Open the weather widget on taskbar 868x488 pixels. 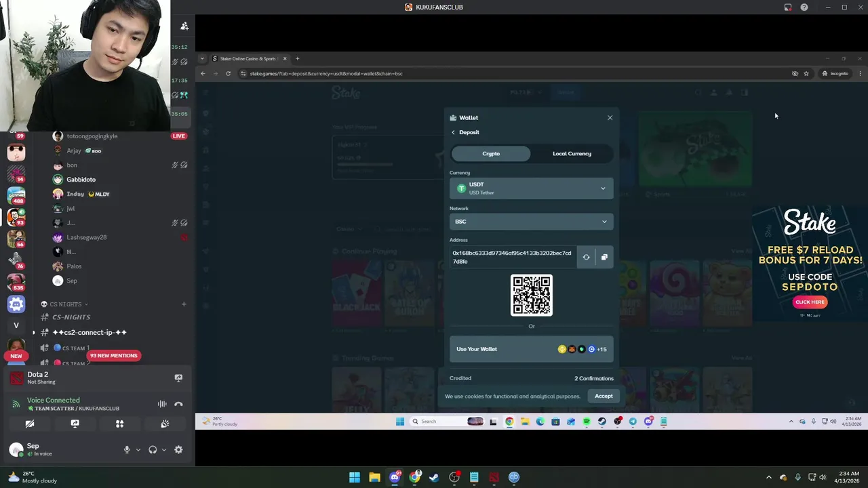pyautogui.click(x=32, y=477)
